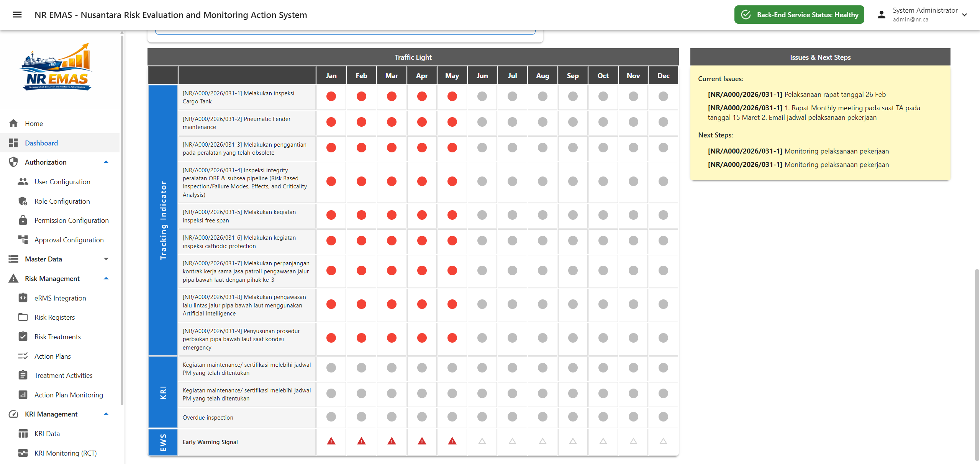This screenshot has height=464, width=980.
Task: Click red January light for Cargo Tank inspection
Action: pyautogui.click(x=331, y=96)
